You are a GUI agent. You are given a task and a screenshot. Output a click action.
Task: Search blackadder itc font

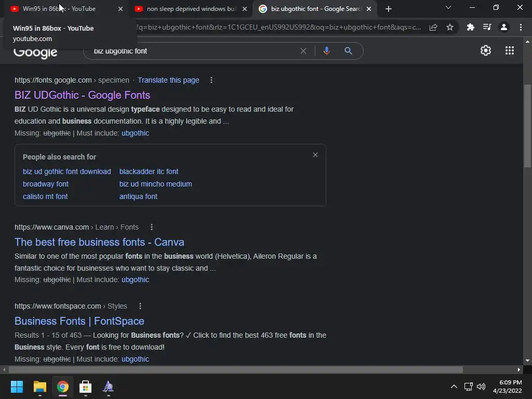149,171
